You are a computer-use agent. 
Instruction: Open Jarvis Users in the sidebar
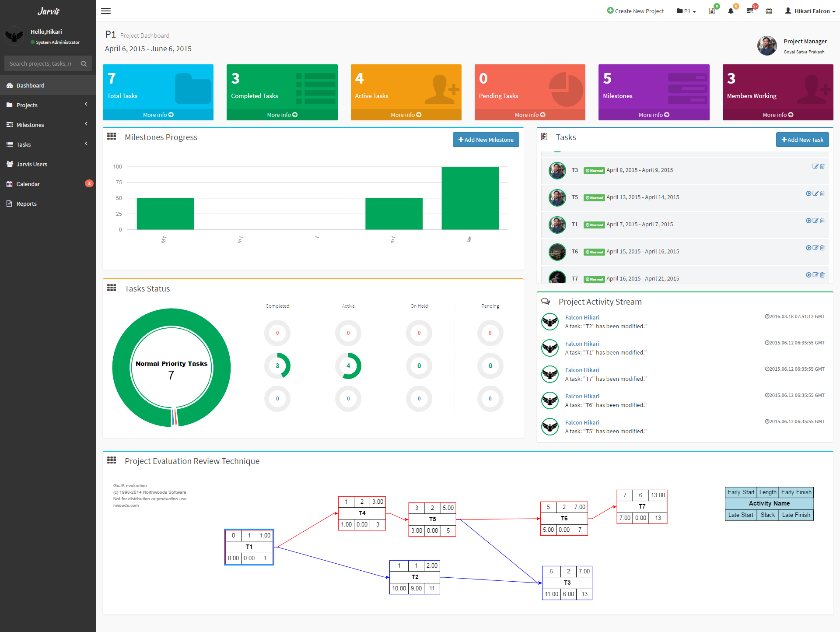pos(32,164)
